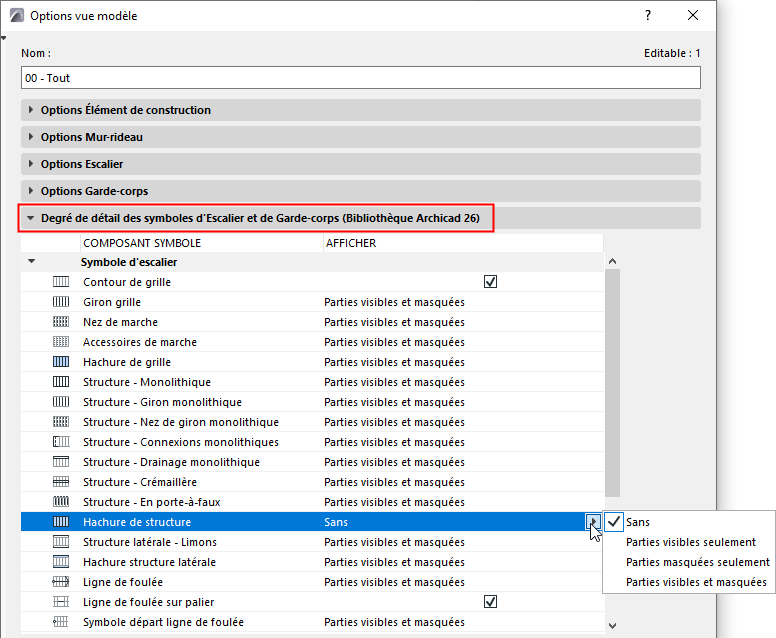
Task: Click Structure - Drainage monolithique display value
Action: pyautogui.click(x=394, y=462)
